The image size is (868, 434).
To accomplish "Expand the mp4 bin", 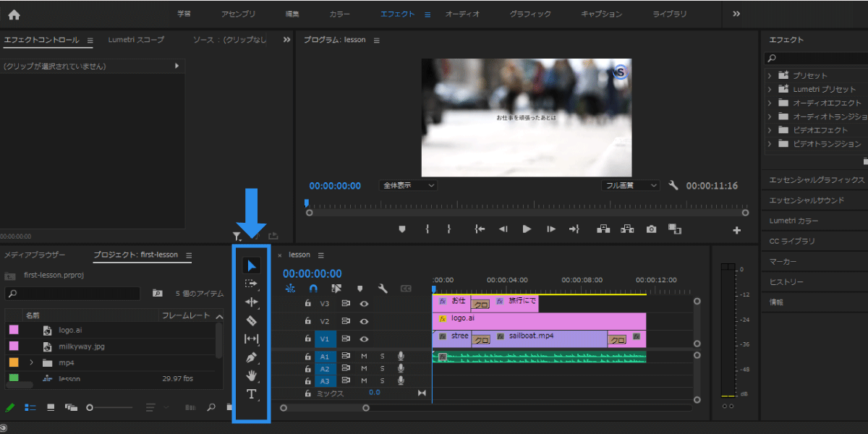I will coord(31,362).
